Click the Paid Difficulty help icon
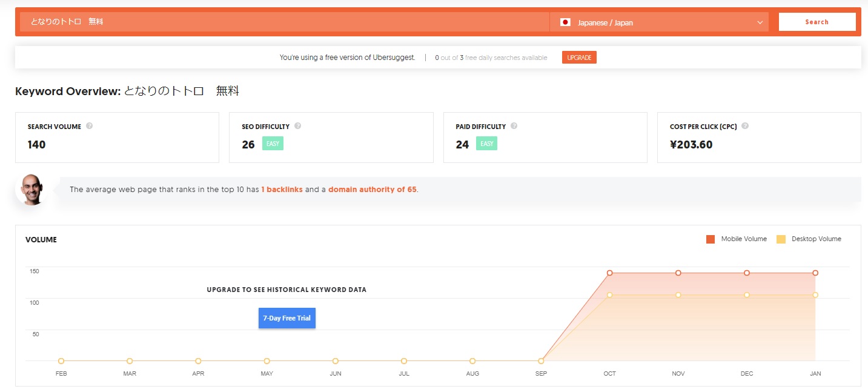868x392 pixels. coord(514,126)
